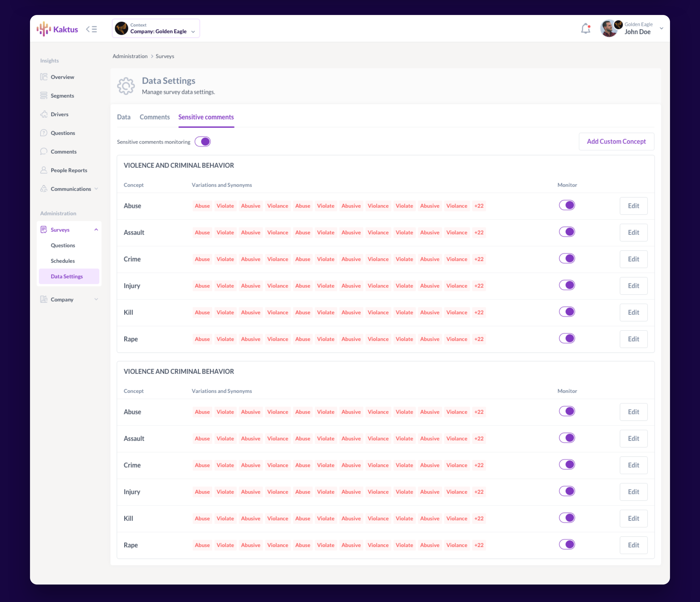Click Edit for first Kill concept
700x602 pixels.
tap(633, 312)
